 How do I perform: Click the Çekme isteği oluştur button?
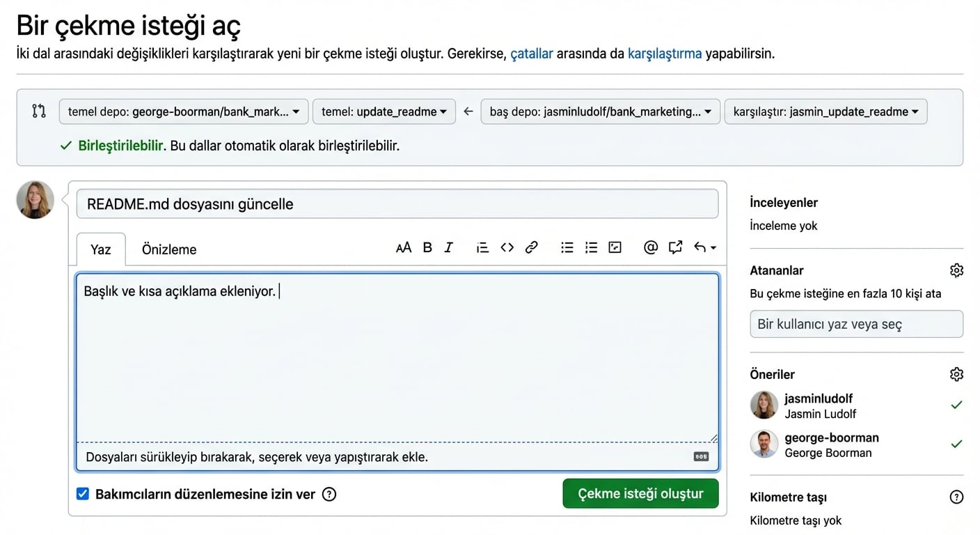(640, 494)
